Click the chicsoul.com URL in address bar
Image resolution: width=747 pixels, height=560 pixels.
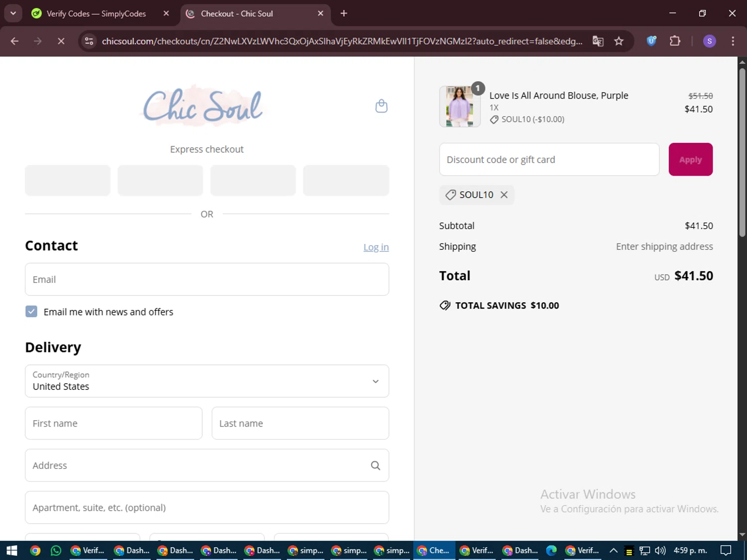[x=342, y=41]
